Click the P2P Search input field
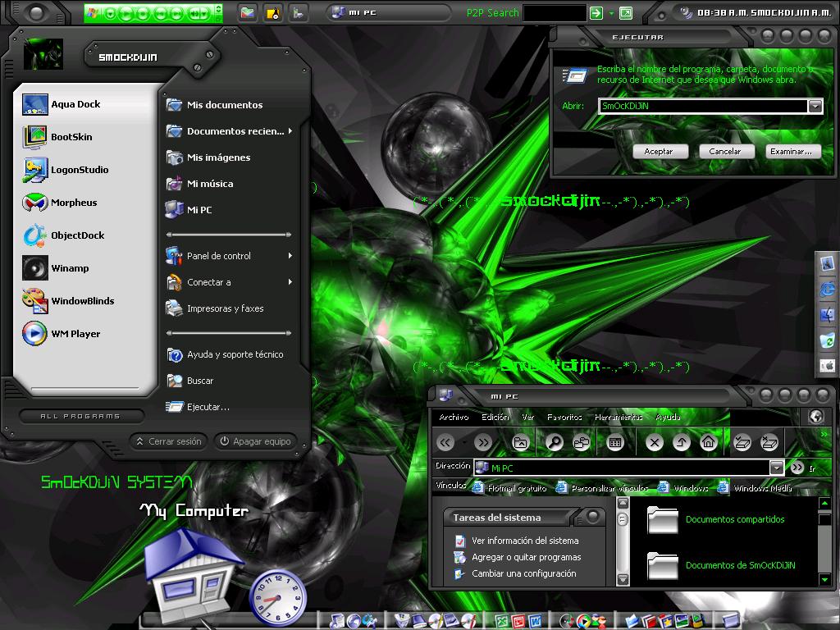 (x=554, y=13)
